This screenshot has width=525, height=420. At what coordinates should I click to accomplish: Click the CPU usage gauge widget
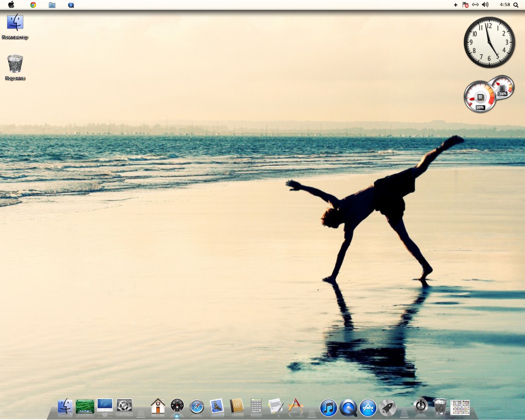pyautogui.click(x=479, y=98)
